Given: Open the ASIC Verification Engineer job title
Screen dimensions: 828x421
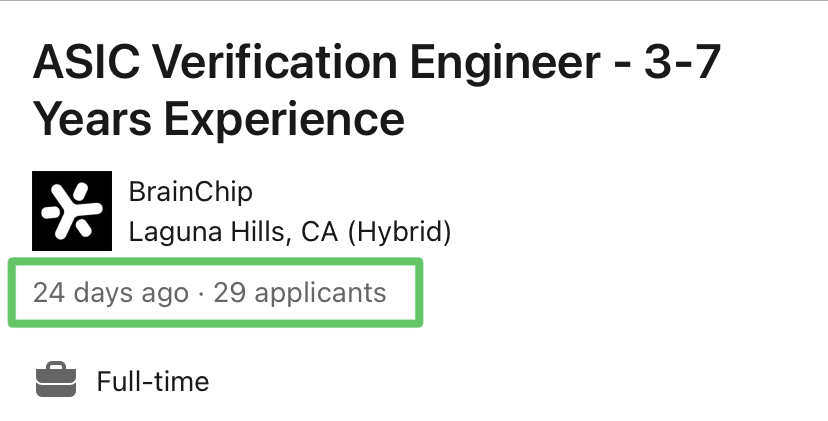Looking at the screenshot, I should click(377, 66).
